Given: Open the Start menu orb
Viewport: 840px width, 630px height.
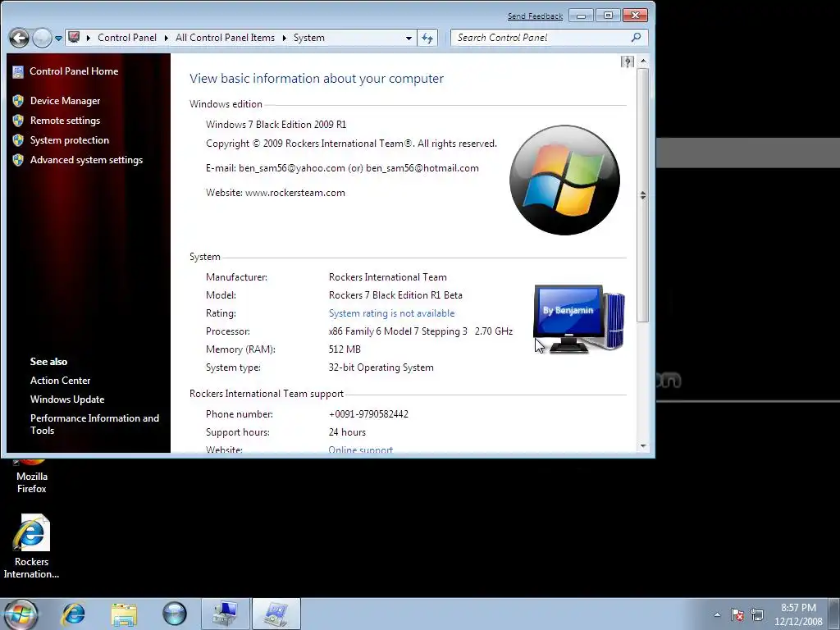Looking at the screenshot, I should coord(20,614).
